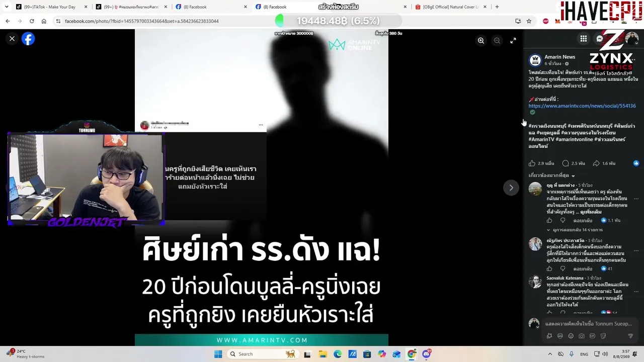Image resolution: width=644 pixels, height=362 pixels.
Task: Open the Facebook apps grid menu
Action: (x=584, y=39)
